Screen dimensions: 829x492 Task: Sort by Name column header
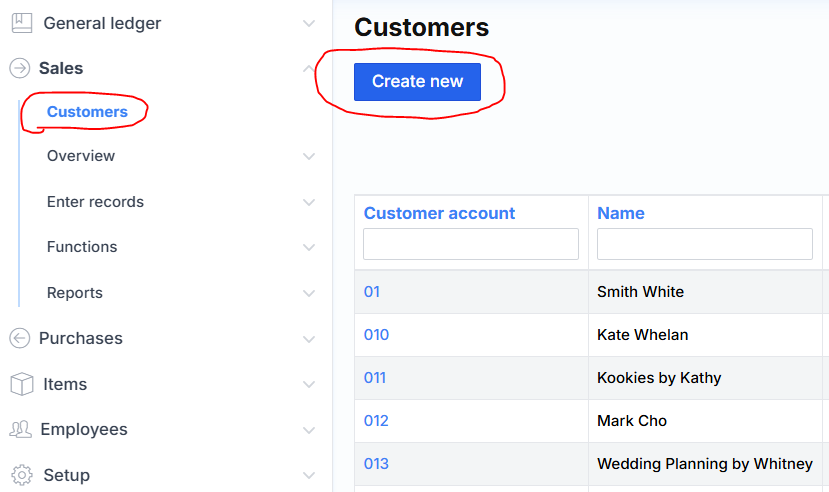(620, 213)
